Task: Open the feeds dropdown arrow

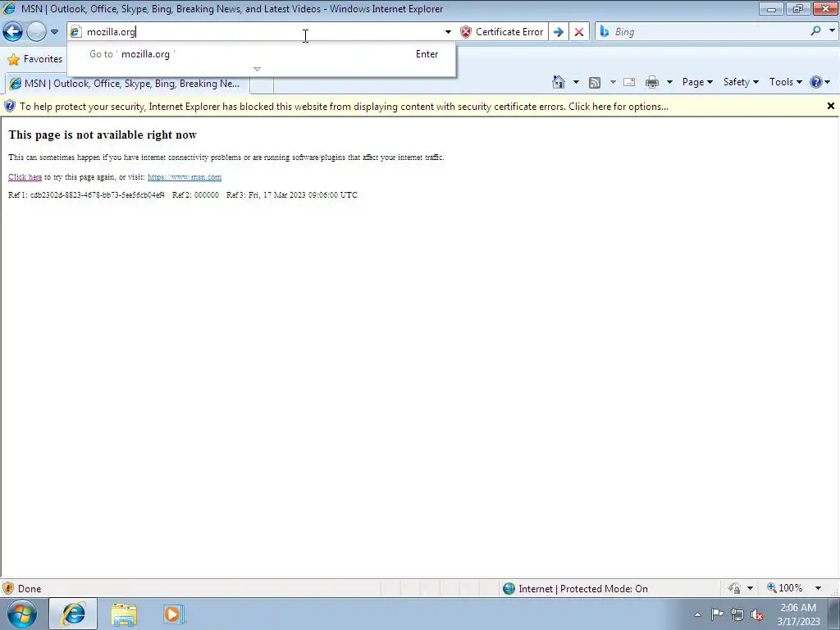Action: (x=613, y=82)
